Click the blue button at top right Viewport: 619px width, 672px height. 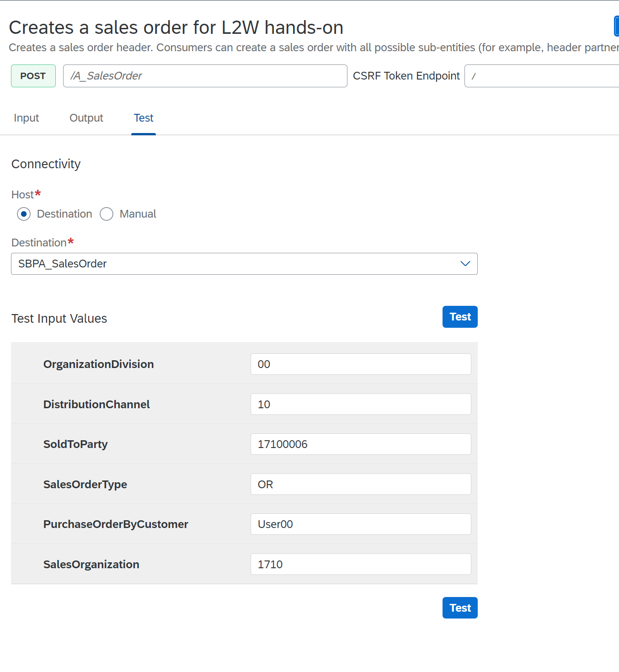[616, 26]
